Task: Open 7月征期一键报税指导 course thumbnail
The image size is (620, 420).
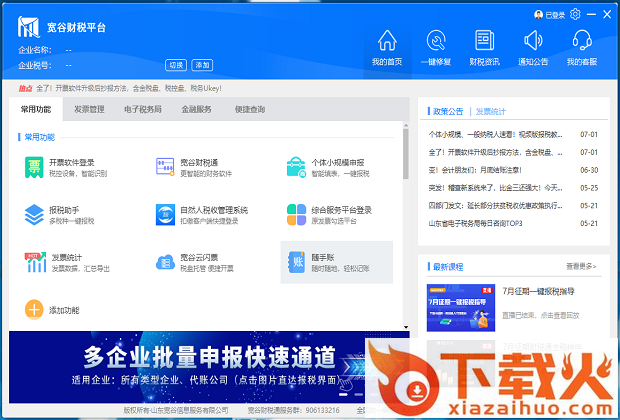Action: tap(461, 308)
